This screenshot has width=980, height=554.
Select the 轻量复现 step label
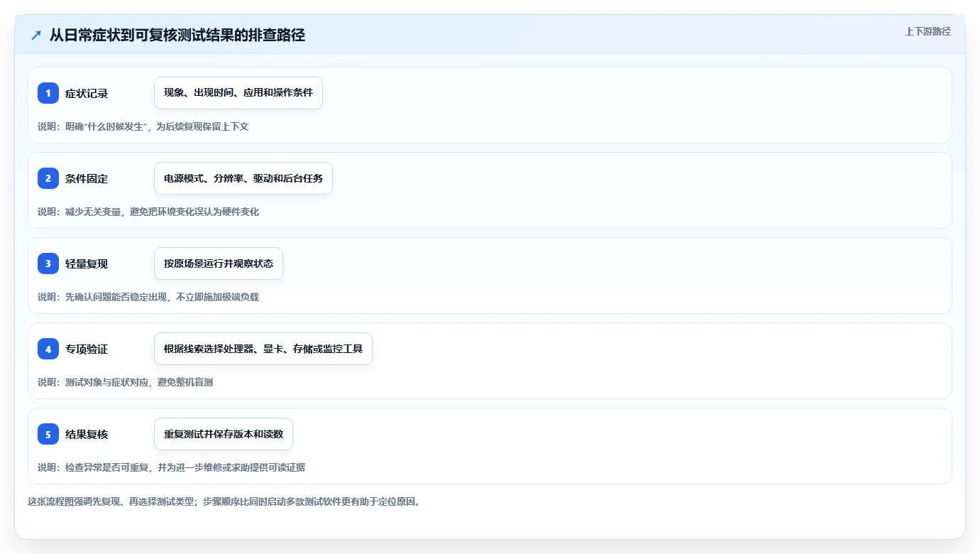click(x=87, y=264)
